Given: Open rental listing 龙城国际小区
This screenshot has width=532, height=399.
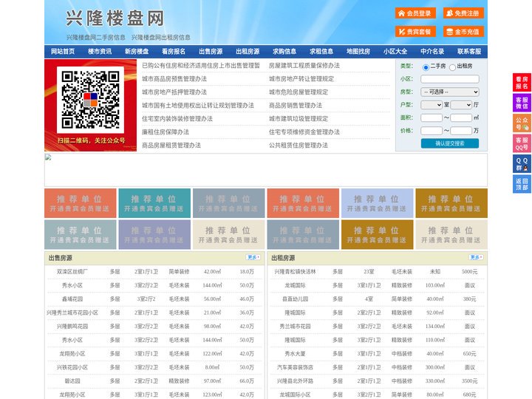Looking at the screenshot, I should point(295,395).
